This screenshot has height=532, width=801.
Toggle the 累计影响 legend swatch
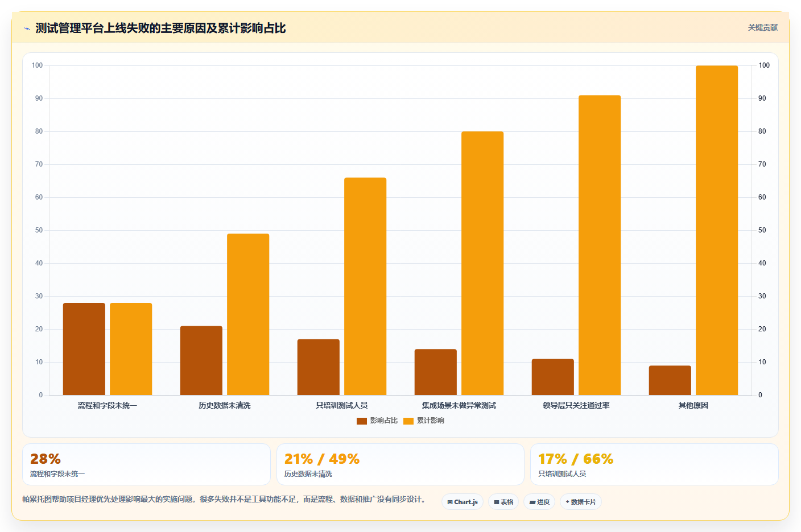point(408,421)
